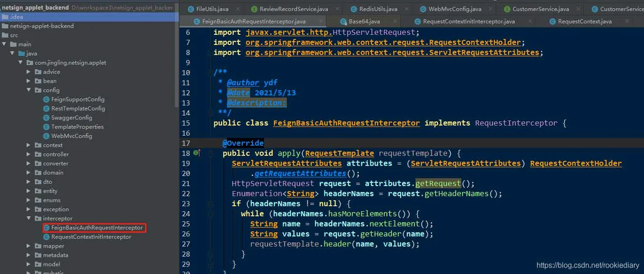This screenshot has width=644, height=274.
Task: Click the class icon beside RequestContextInitInterceptor in tree
Action: (46, 237)
